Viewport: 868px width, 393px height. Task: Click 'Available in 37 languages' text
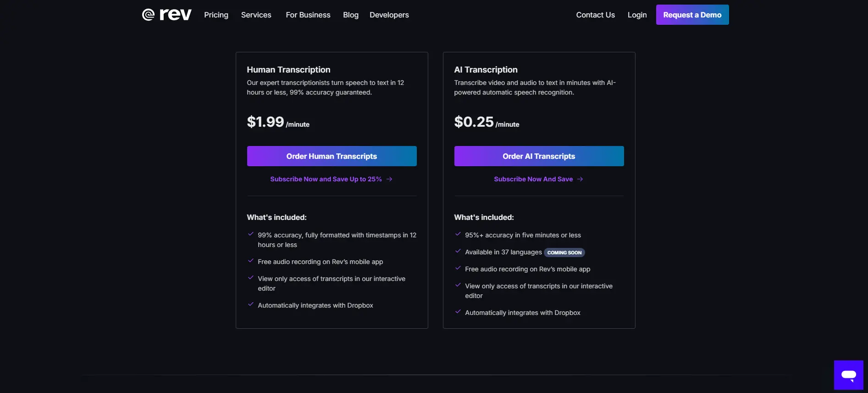[503, 252]
